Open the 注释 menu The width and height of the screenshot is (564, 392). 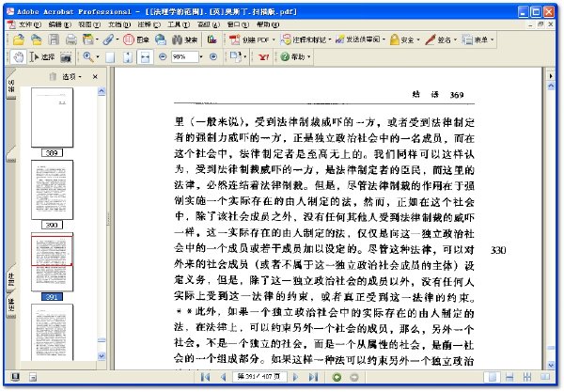[149, 24]
